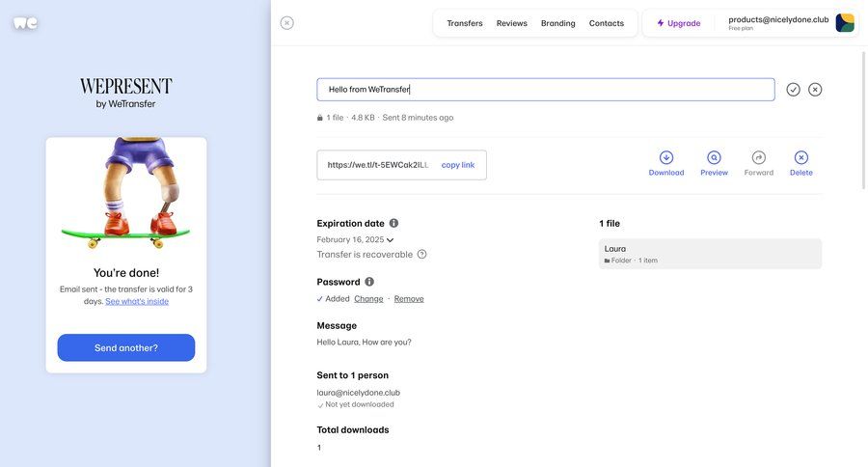Open help for Transfer is recoverable

[421, 255]
